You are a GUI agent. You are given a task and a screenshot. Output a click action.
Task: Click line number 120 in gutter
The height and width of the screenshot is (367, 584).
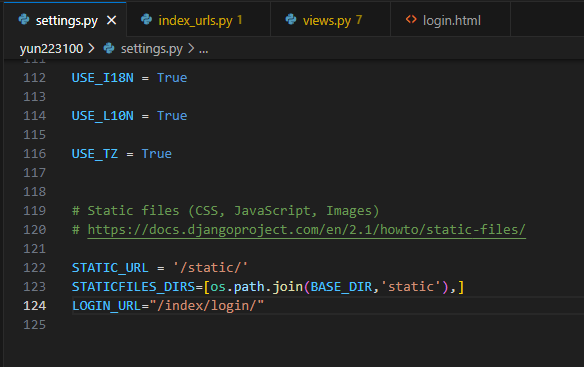click(35, 230)
